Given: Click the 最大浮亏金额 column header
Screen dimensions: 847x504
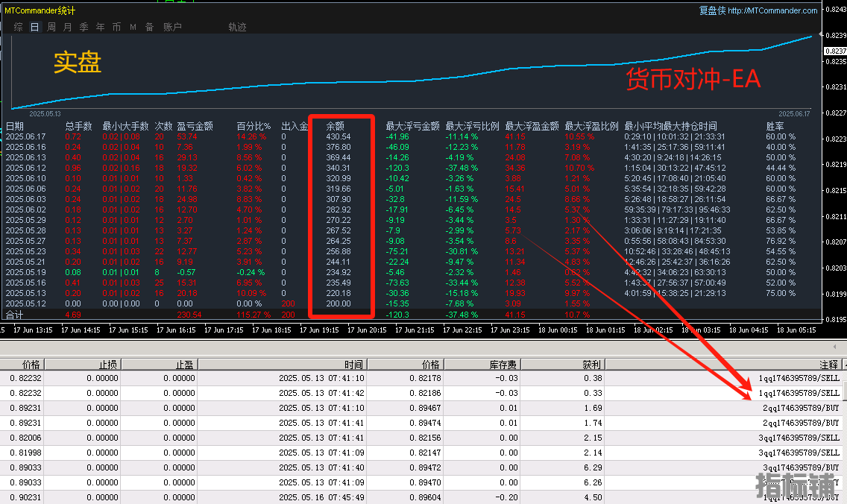Looking at the screenshot, I should tap(413, 126).
